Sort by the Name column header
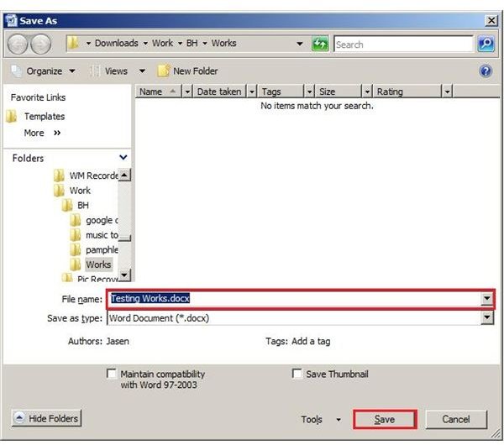This screenshot has width=504, height=445. (x=159, y=92)
